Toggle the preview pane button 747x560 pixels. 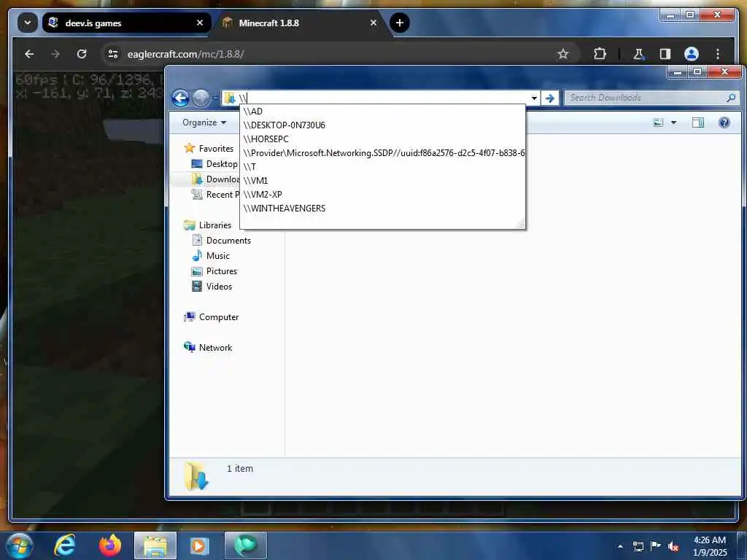pos(698,122)
